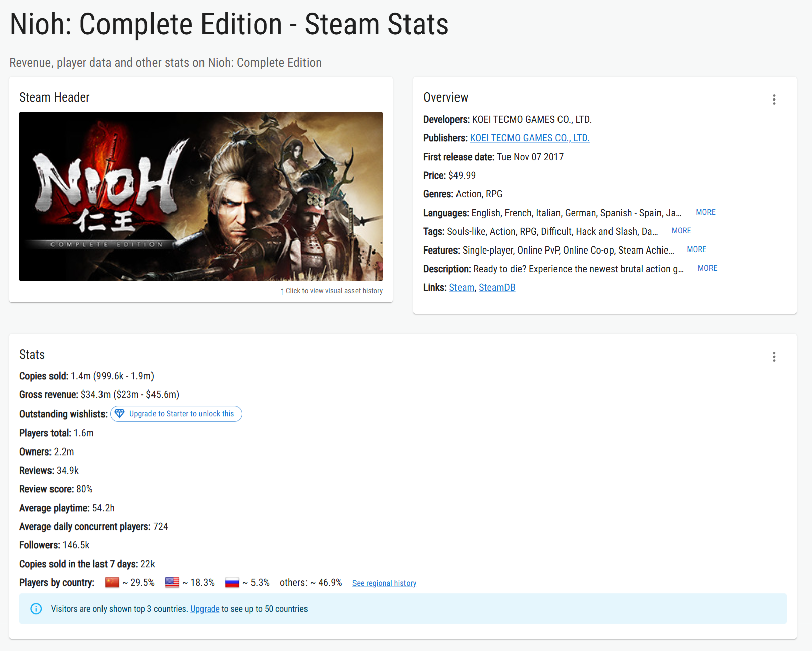Click the 'Review score: 80%' stat
Image resolution: width=812 pixels, height=651 pixels.
[56, 489]
